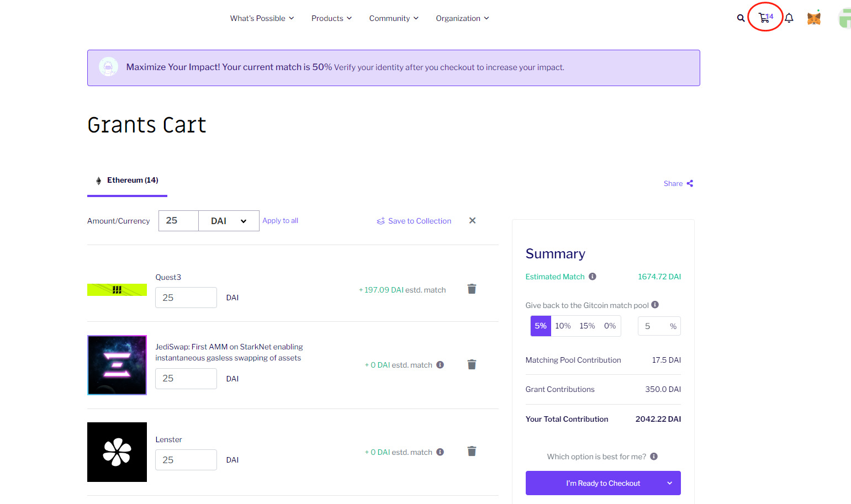Open the notifications bell
This screenshot has height=504, width=851.
(789, 18)
